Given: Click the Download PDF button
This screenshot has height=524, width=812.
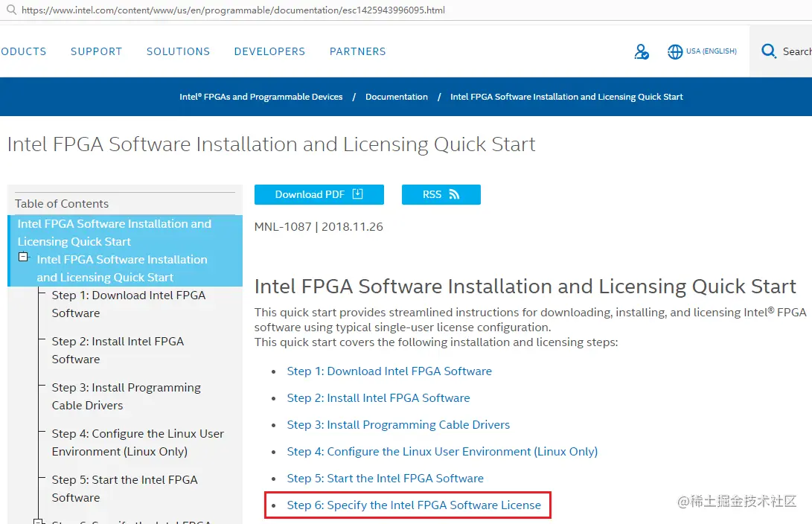Looking at the screenshot, I should pyautogui.click(x=319, y=194).
